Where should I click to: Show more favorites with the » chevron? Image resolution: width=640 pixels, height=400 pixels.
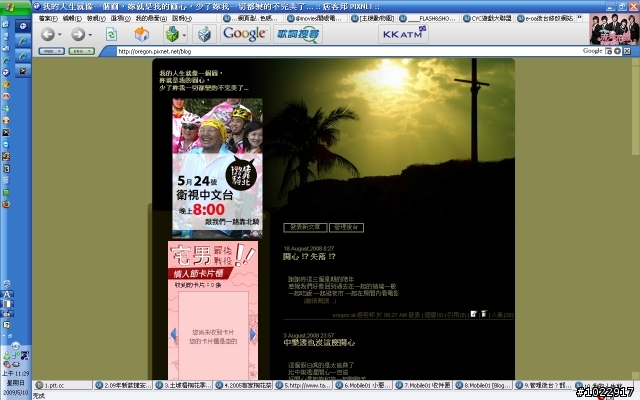[x=579, y=18]
